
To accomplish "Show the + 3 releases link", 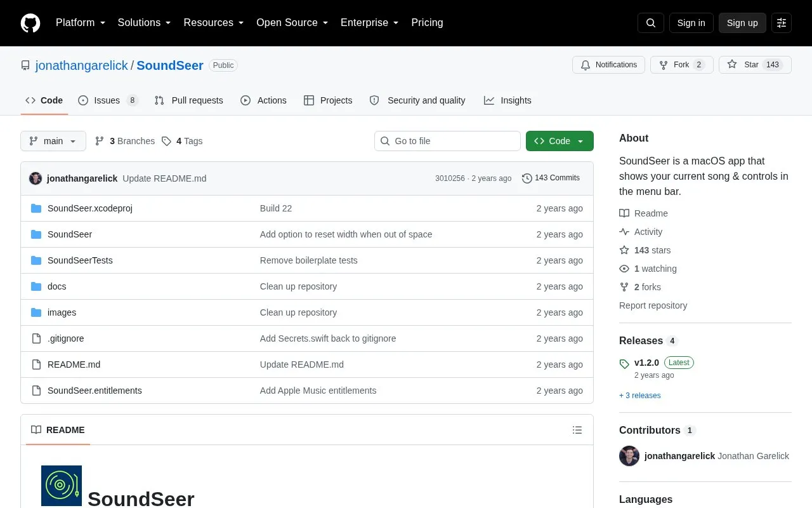I will 639,396.
